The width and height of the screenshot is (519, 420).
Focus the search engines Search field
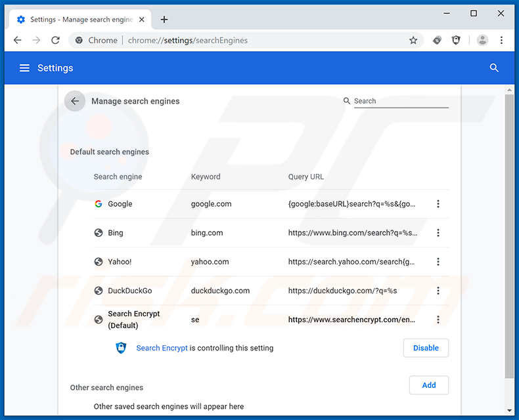(x=401, y=101)
